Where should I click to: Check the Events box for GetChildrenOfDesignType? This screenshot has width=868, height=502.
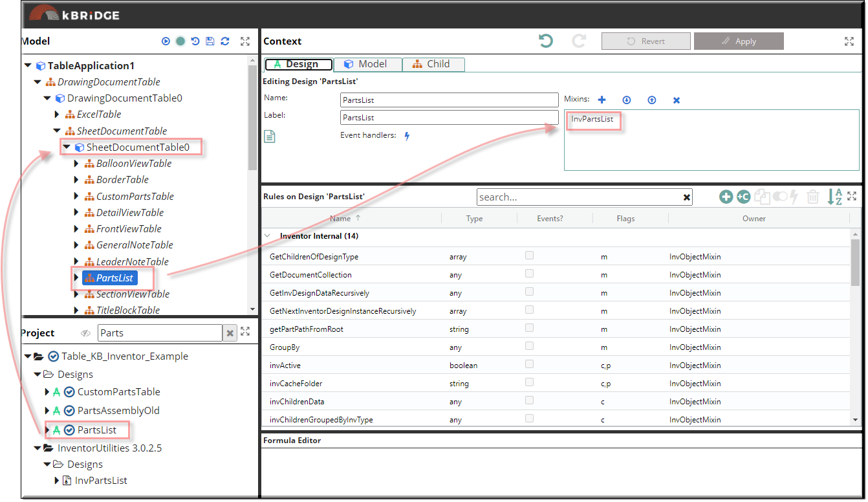coord(529,256)
